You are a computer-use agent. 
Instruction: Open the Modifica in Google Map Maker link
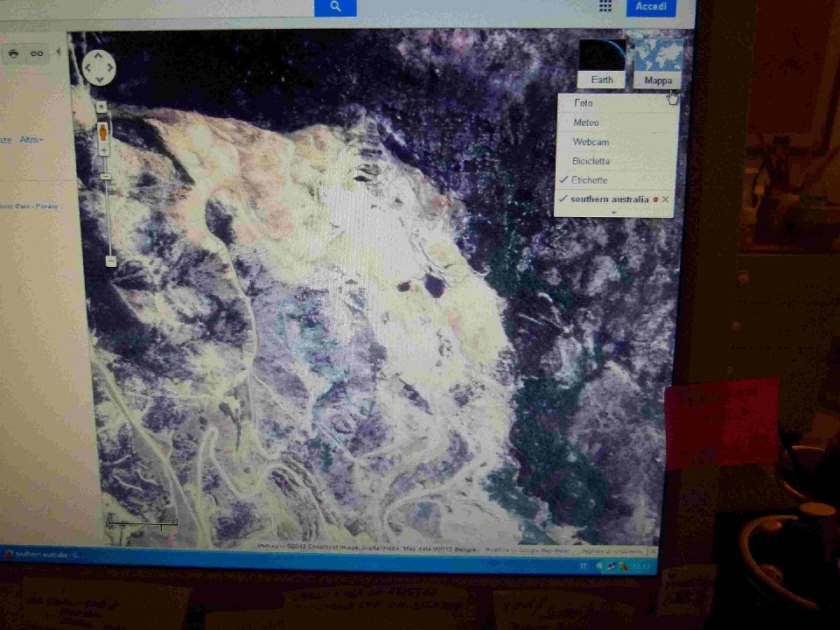click(528, 549)
